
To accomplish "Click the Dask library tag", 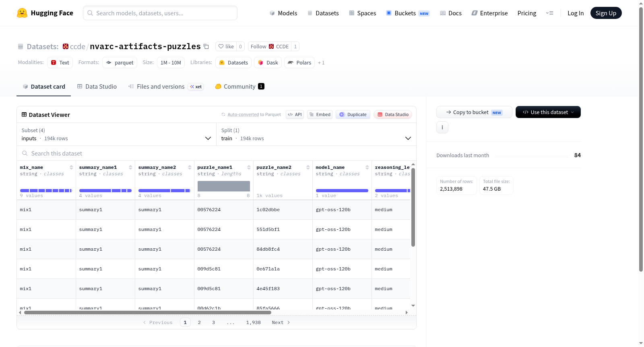I will coord(268,62).
